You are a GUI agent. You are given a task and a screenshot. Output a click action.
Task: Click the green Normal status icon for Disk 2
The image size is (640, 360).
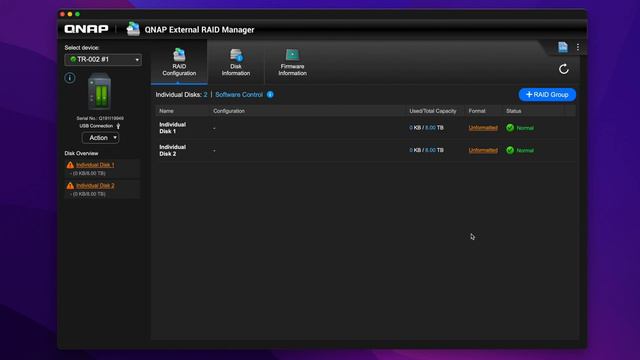[x=510, y=150]
